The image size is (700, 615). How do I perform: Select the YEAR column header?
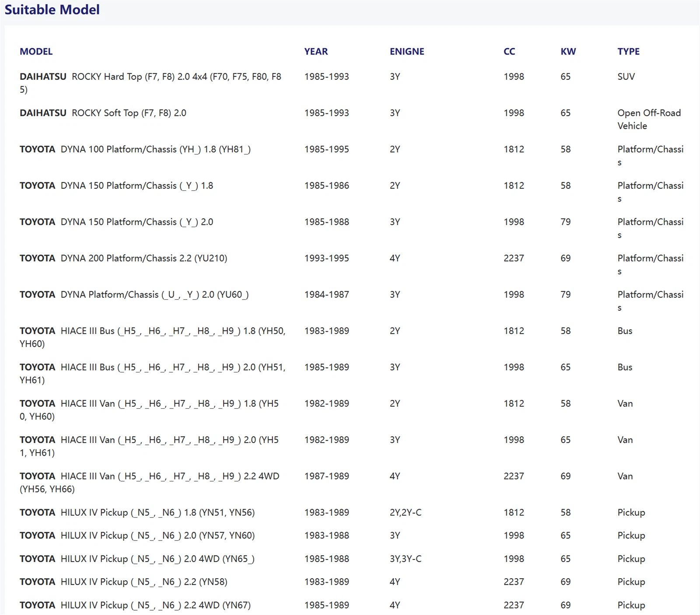[316, 51]
